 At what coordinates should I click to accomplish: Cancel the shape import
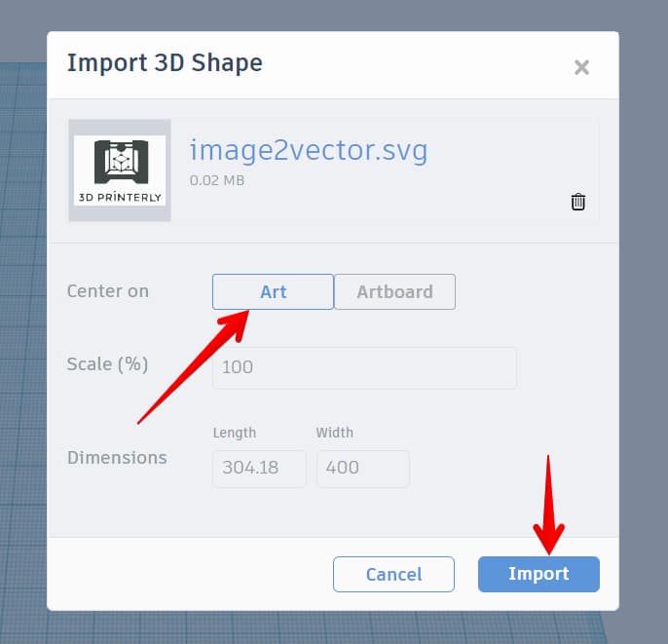click(x=393, y=574)
